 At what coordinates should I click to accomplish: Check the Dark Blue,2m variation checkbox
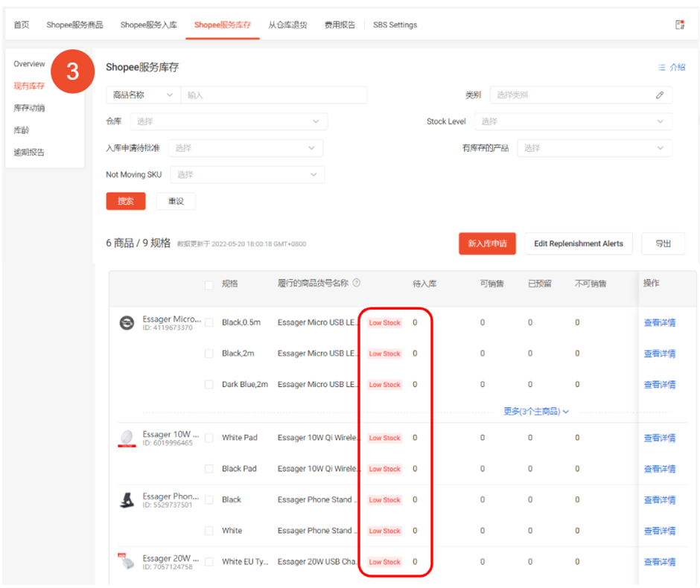(x=209, y=384)
